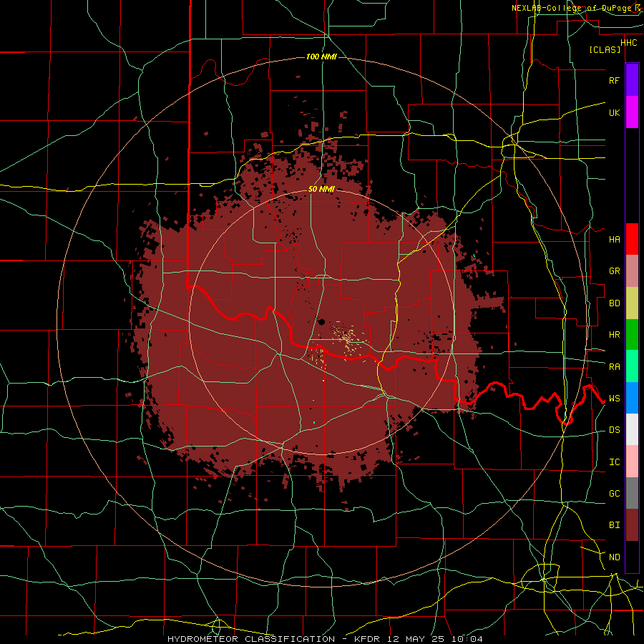Click the ND black legend swatch
644x644 pixels.
pos(632,557)
